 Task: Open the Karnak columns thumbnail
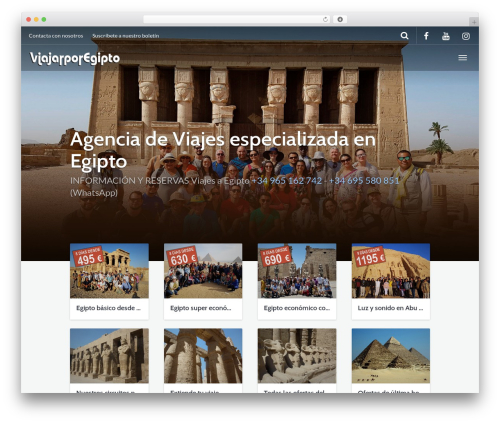(x=203, y=356)
